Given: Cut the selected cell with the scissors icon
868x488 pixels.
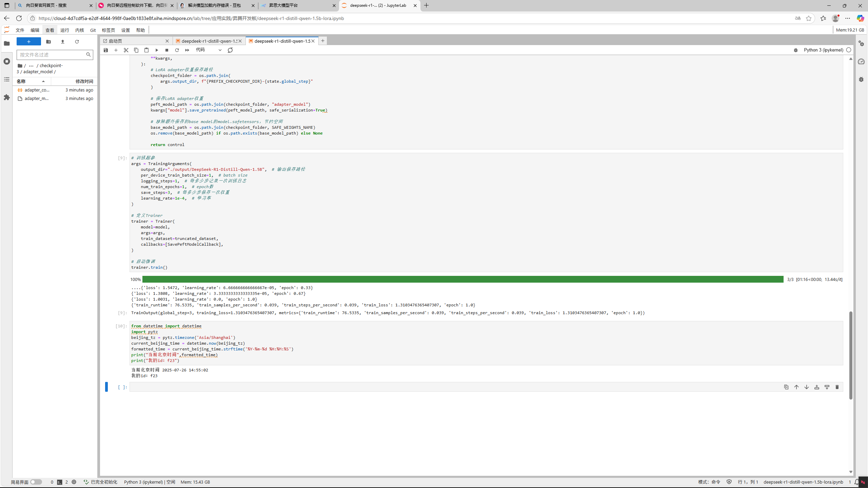Looking at the screenshot, I should 126,50.
